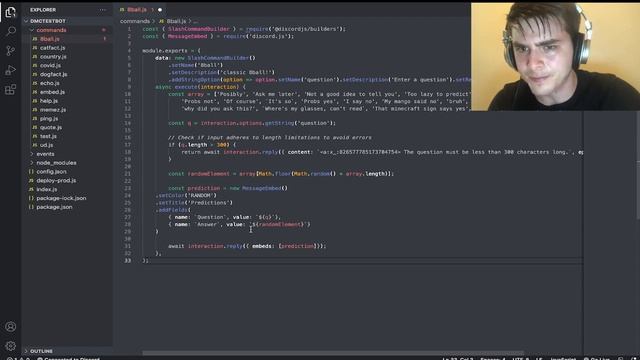Open the Search view in activity bar
This screenshot has width=640, height=360.
[11, 31]
